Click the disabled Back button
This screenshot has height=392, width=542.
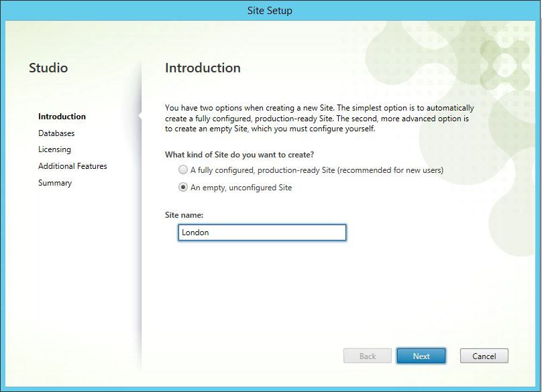point(368,356)
